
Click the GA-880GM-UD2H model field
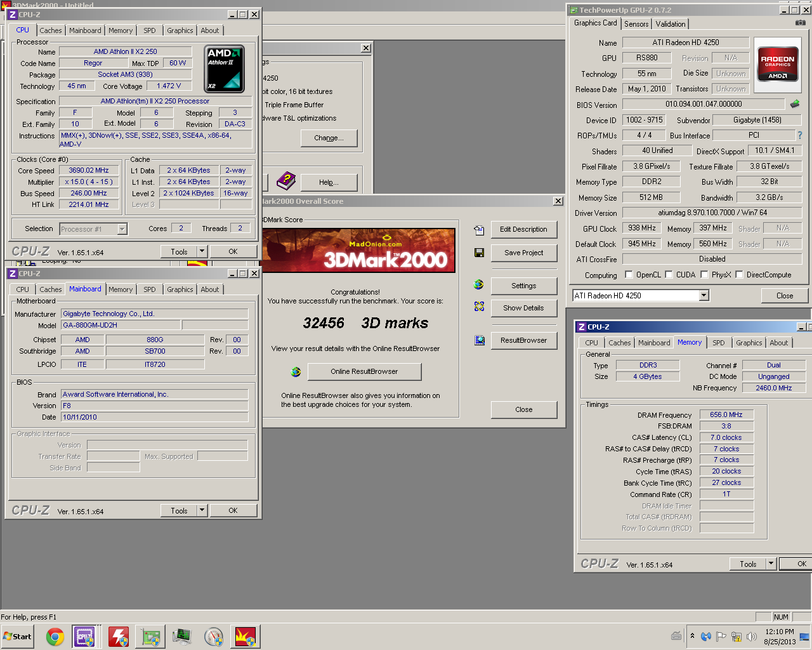point(121,325)
